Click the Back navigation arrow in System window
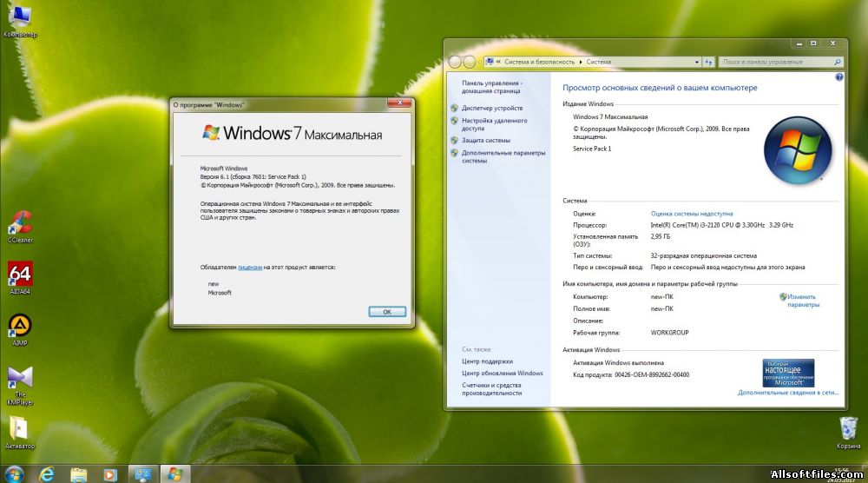 (x=455, y=62)
